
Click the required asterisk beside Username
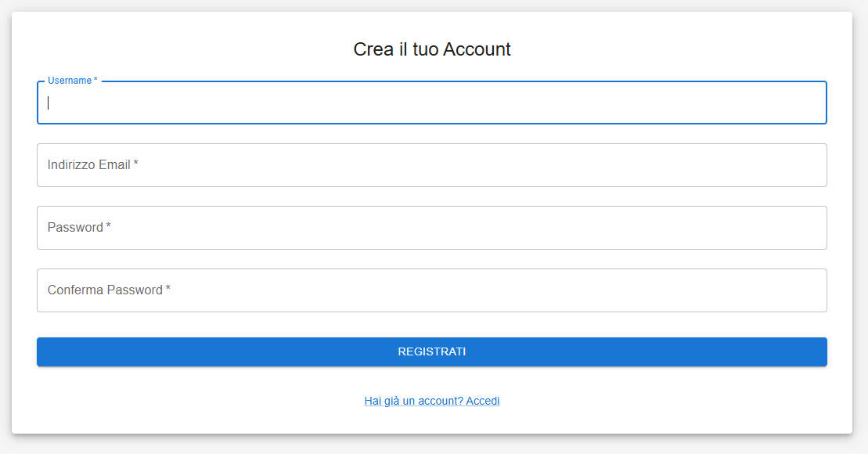point(95,80)
